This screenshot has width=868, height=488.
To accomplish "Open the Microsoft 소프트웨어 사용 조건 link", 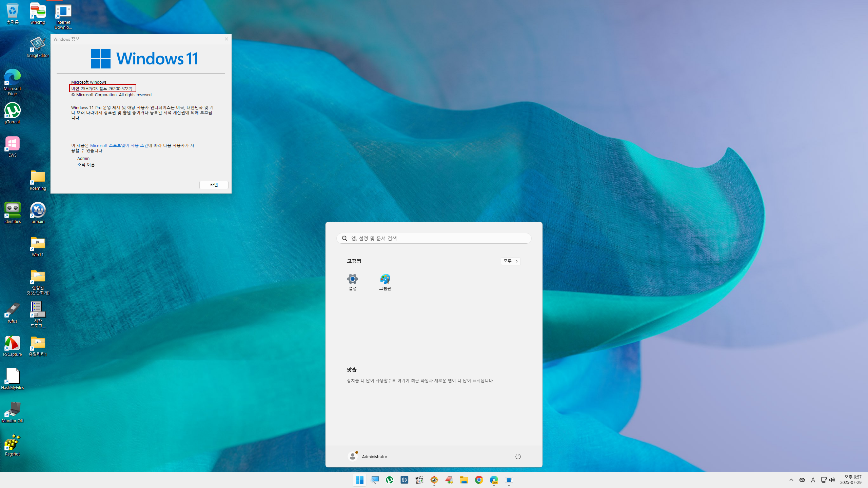I will (x=119, y=145).
